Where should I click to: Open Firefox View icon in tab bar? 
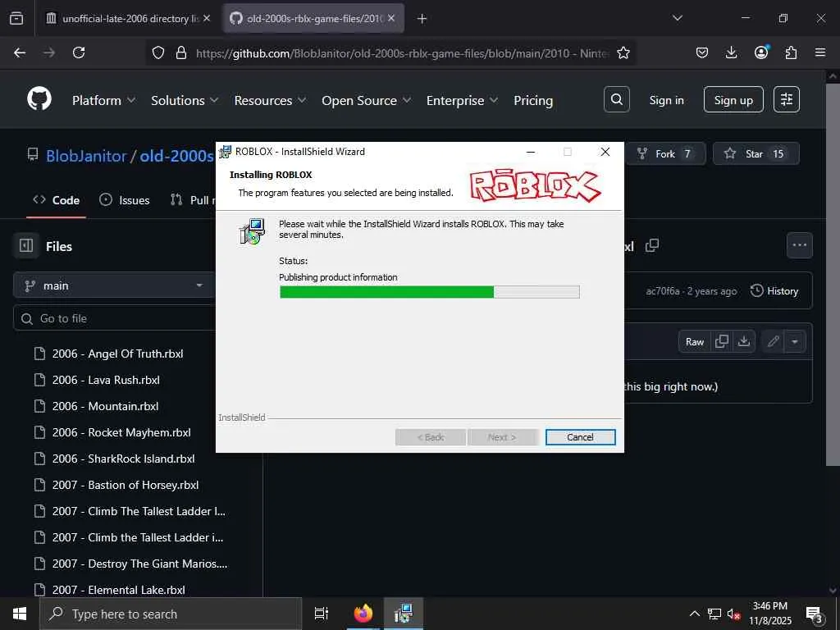(x=16, y=19)
